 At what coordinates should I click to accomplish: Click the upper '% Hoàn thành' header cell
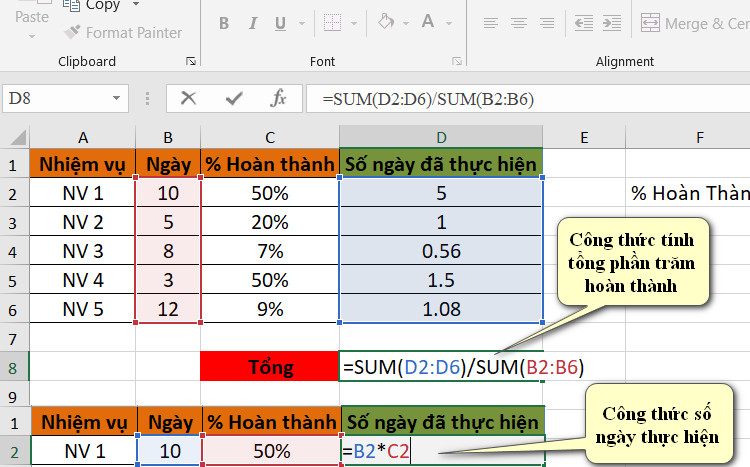tap(270, 164)
